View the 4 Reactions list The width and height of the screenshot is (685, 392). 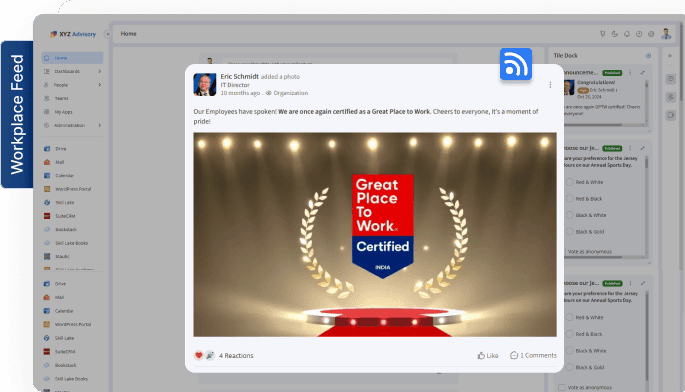pos(236,355)
